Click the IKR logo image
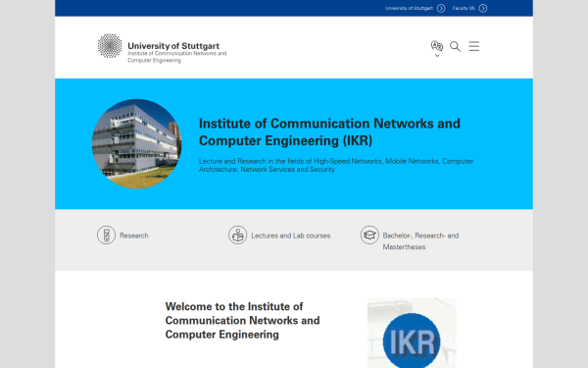588x368 pixels. tap(412, 333)
